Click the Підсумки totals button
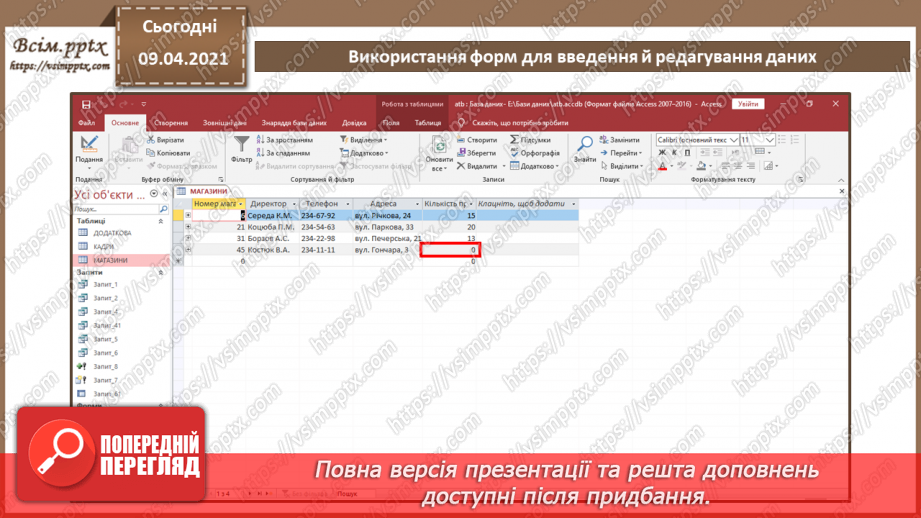The height and width of the screenshot is (518, 921). point(531,140)
